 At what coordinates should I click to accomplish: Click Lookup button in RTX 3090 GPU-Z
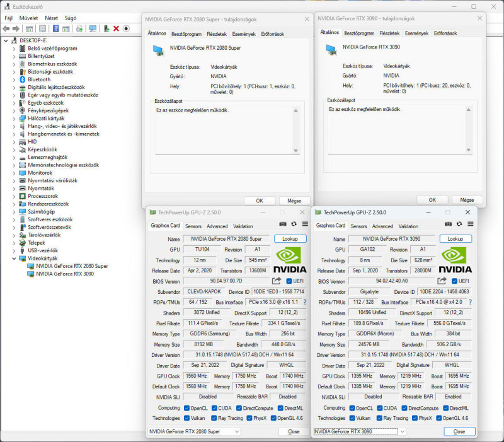[455, 239]
